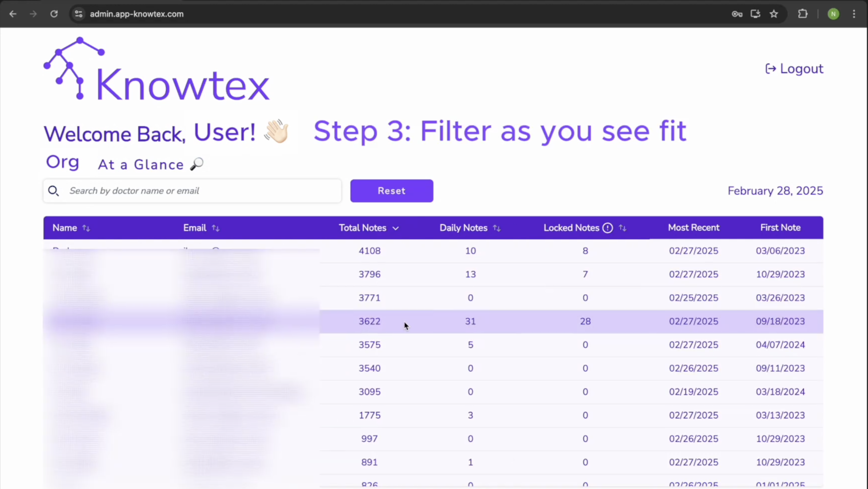Viewport: 868px width, 489px height.
Task: Click the Most Recent column header
Action: click(x=693, y=228)
